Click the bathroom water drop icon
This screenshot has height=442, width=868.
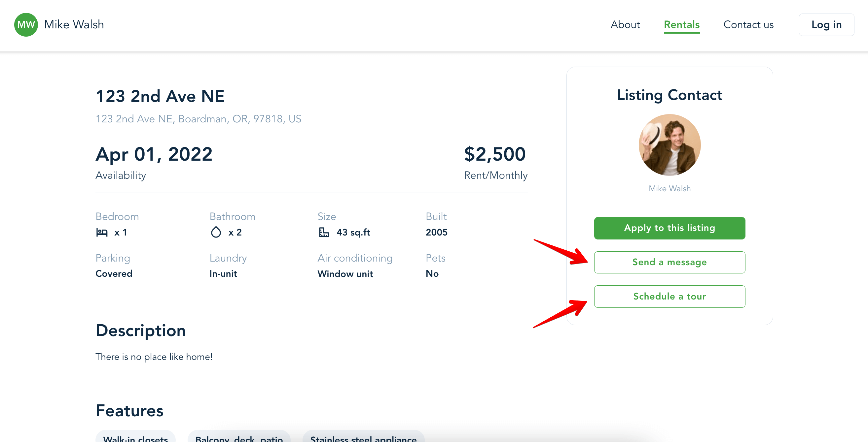click(x=216, y=232)
